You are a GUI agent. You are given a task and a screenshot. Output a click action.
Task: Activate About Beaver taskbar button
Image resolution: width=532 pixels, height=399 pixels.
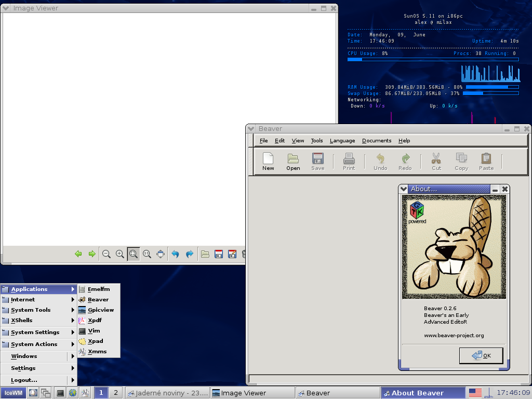click(x=423, y=393)
